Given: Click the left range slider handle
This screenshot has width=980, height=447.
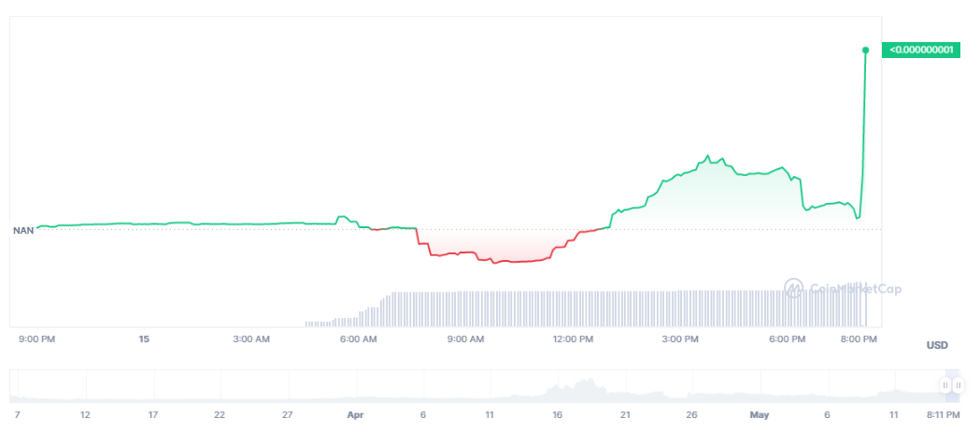Looking at the screenshot, I should pos(945,385).
